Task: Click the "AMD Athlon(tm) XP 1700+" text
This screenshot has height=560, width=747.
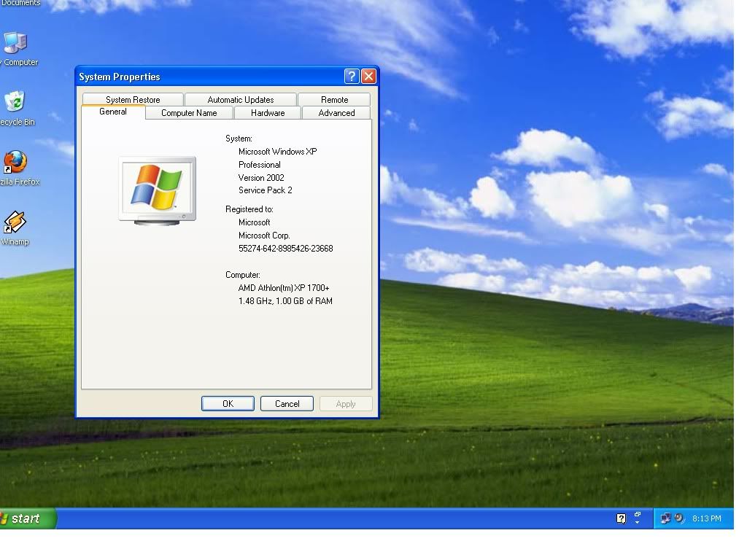Action: coord(284,288)
